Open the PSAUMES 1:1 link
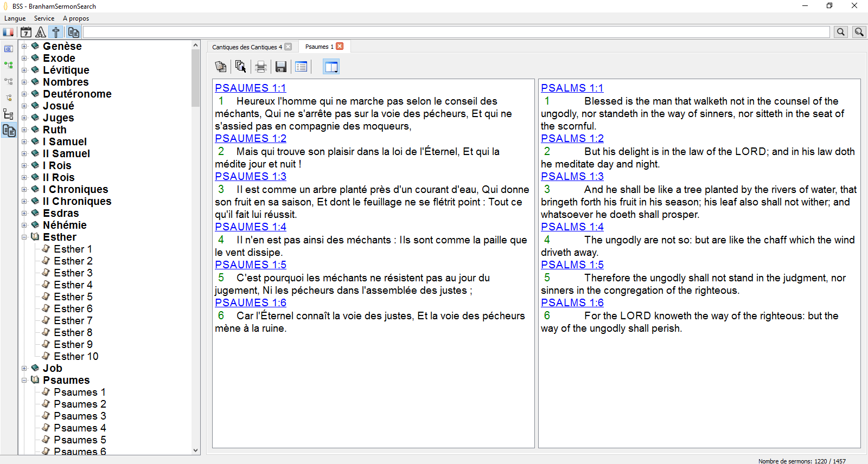Screen dimensions: 868x464 [251, 88]
